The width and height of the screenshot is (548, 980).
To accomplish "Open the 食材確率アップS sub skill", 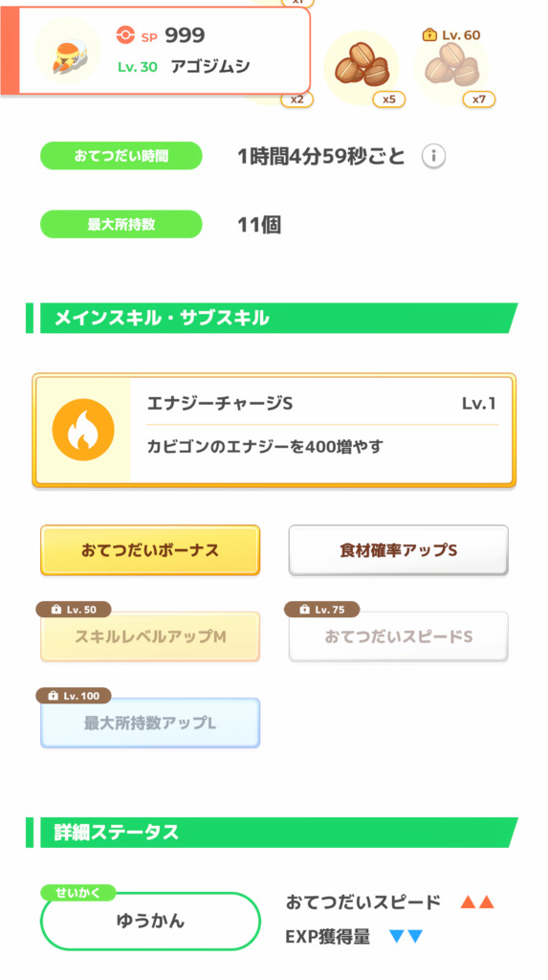I will tap(398, 550).
